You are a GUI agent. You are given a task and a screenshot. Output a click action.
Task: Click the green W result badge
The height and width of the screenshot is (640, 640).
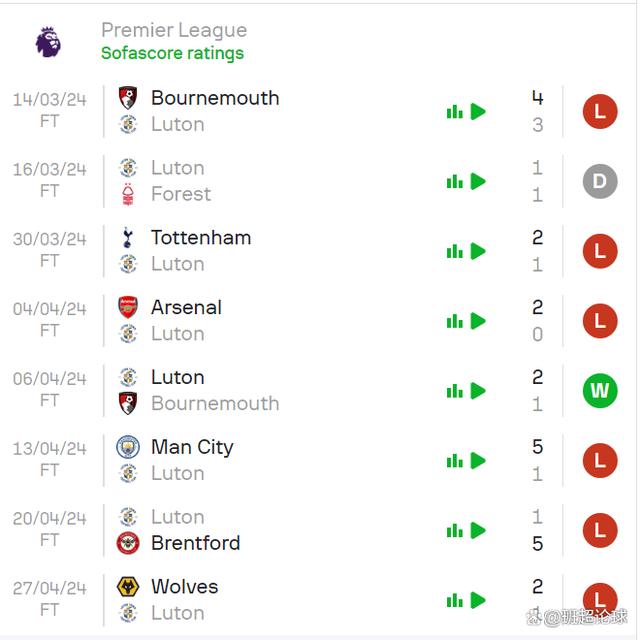600,391
